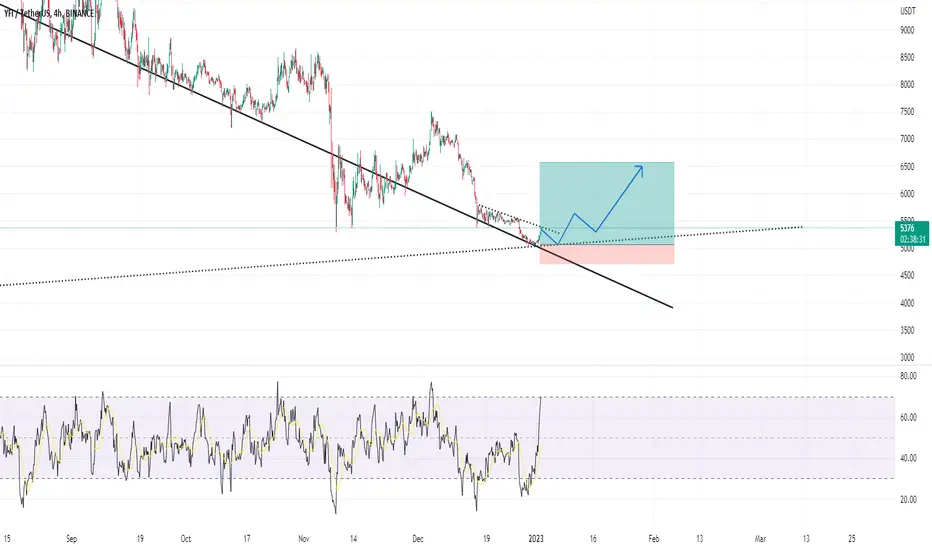Click the 4000 price axis label

[907, 303]
